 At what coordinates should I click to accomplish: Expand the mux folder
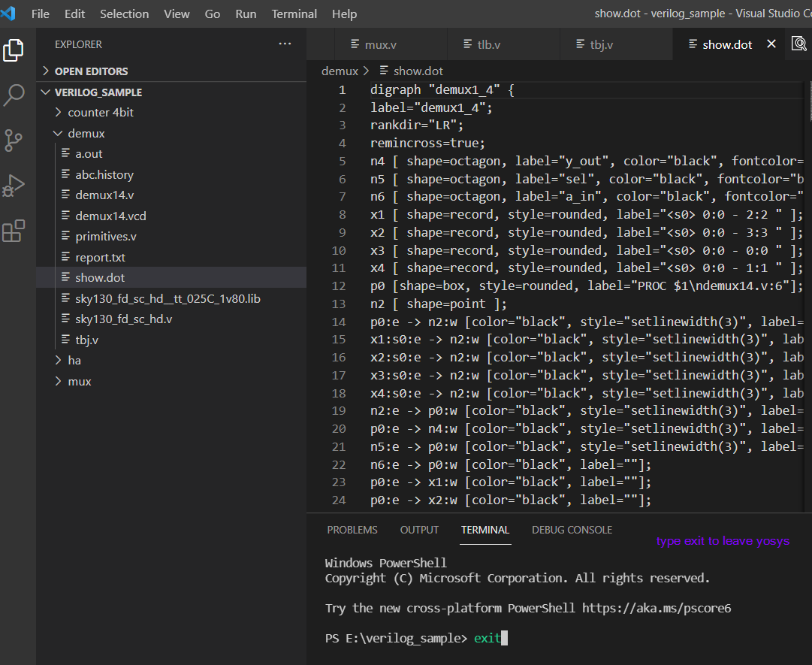click(58, 381)
